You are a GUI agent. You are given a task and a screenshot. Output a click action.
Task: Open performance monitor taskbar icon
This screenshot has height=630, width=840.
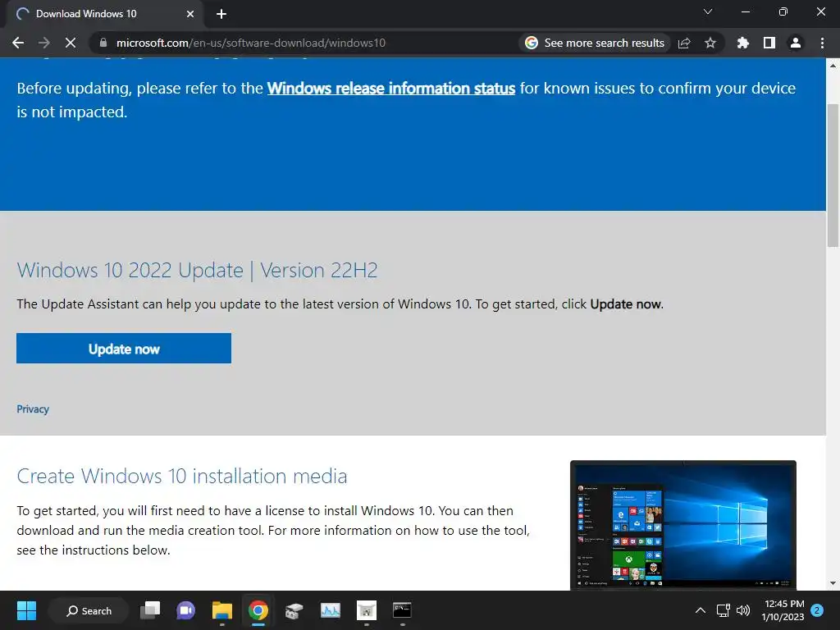(330, 610)
